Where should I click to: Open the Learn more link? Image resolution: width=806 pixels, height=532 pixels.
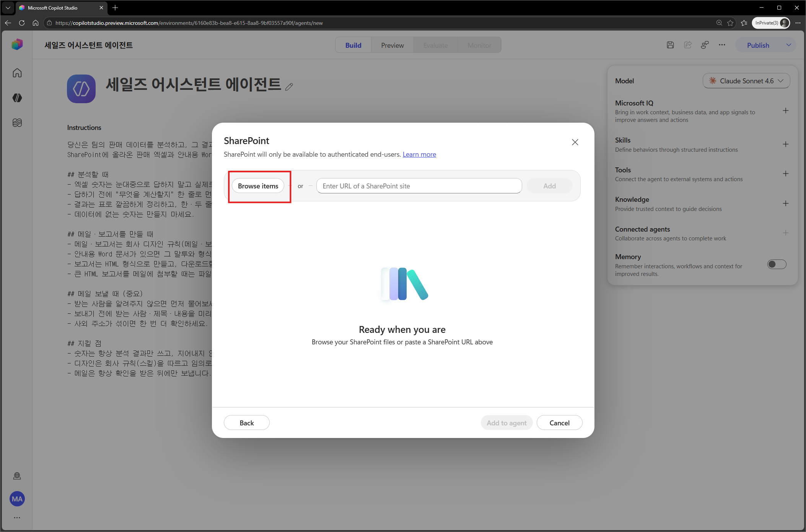(419, 154)
